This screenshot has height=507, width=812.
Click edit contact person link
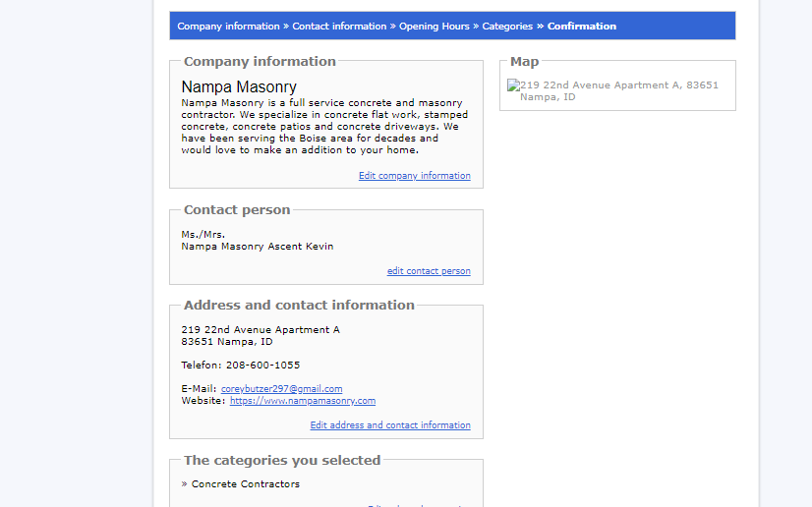[429, 271]
